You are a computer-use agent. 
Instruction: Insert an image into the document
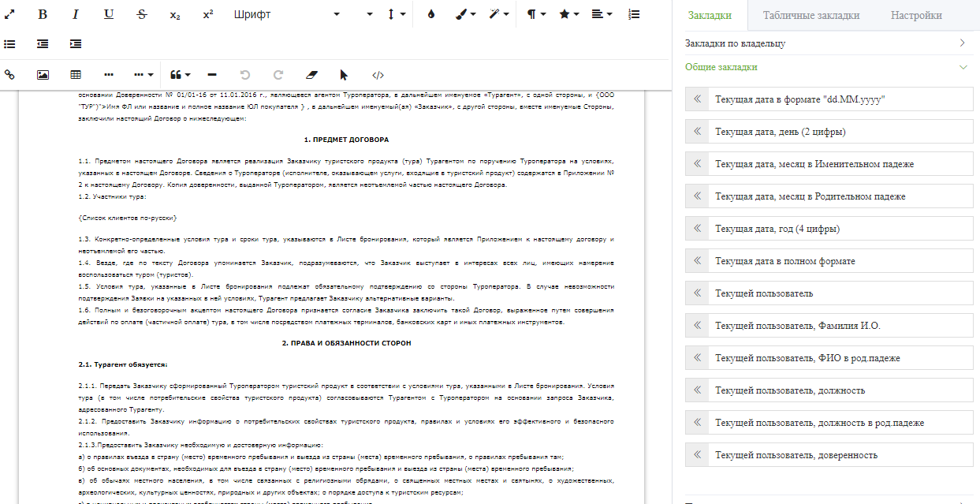coord(43,75)
